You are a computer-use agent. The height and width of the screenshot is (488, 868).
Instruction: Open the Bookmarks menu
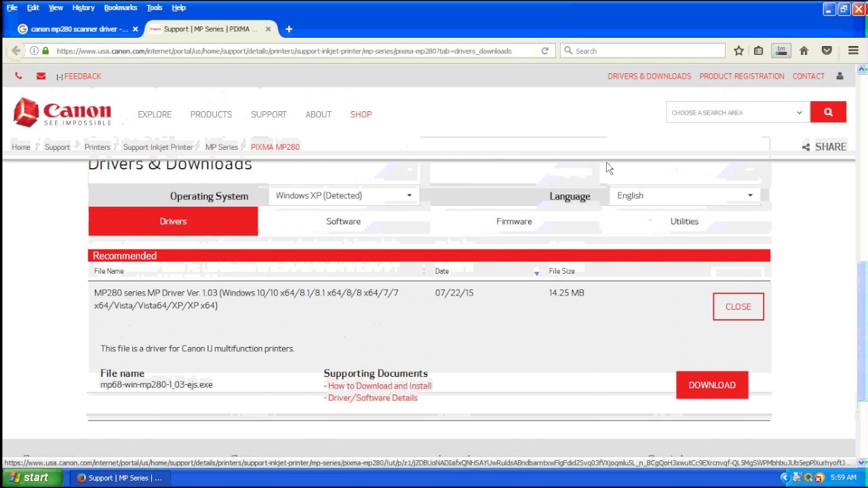(121, 7)
